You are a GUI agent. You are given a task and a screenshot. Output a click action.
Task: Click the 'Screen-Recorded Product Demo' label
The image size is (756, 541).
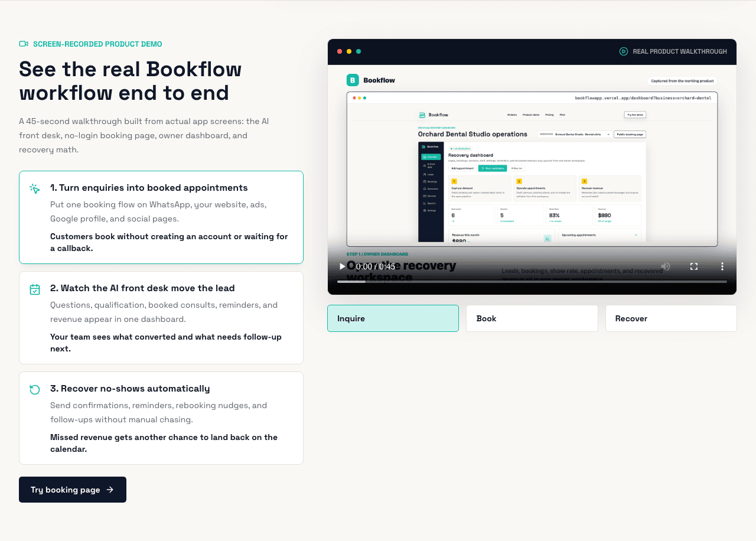97,44
